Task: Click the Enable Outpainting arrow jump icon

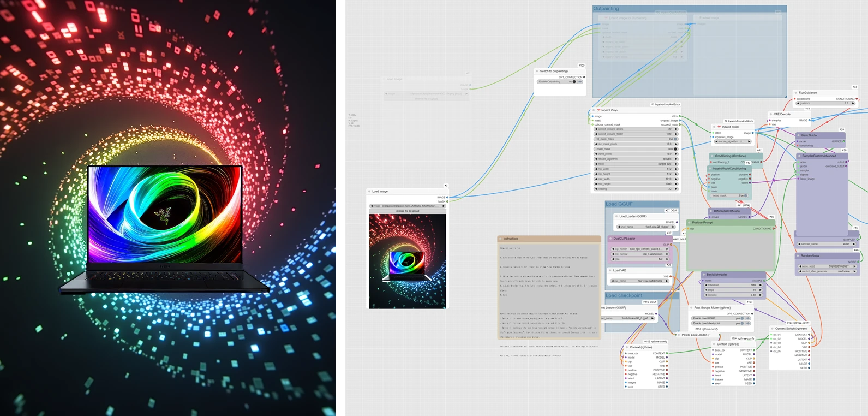Action: pyautogui.click(x=580, y=82)
